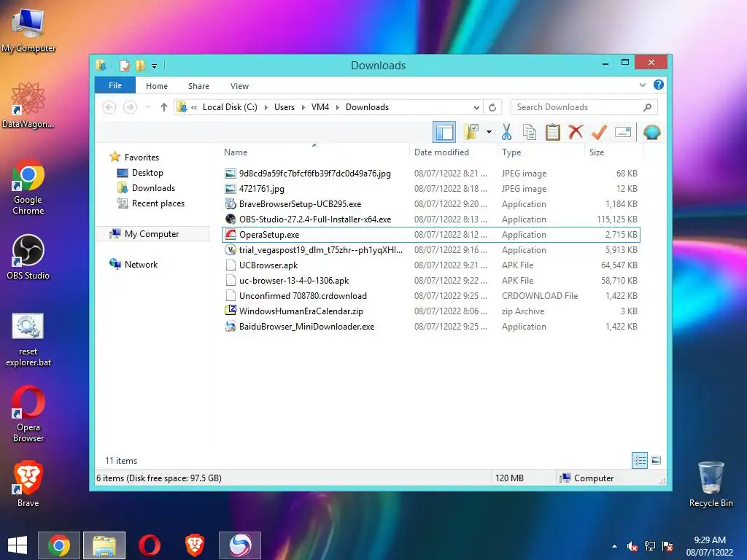Select the OperaSetup.exe file
Screen dimensions: 747x560
(x=430, y=234)
